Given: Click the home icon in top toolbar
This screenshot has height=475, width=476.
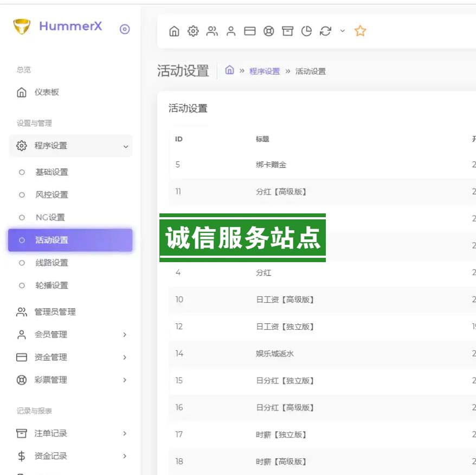Looking at the screenshot, I should [174, 31].
